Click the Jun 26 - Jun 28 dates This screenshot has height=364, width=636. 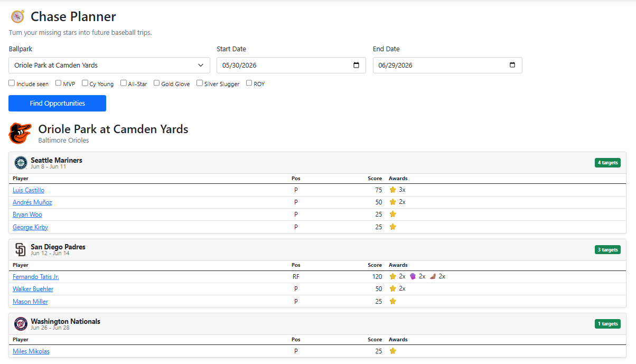point(50,328)
